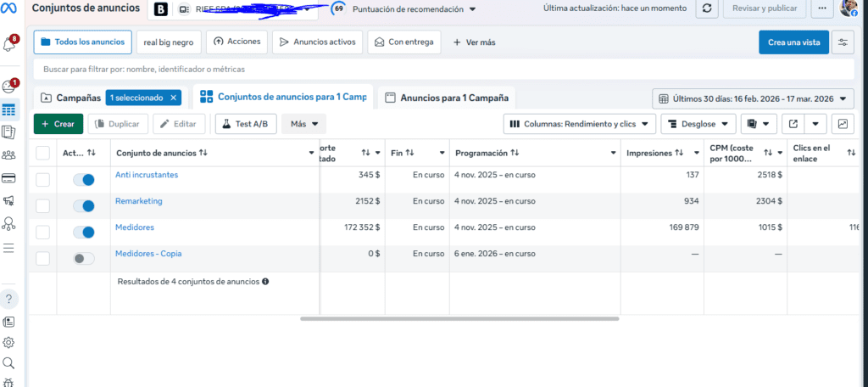
Task: Check the Medidores row checkbox
Action: (x=42, y=233)
